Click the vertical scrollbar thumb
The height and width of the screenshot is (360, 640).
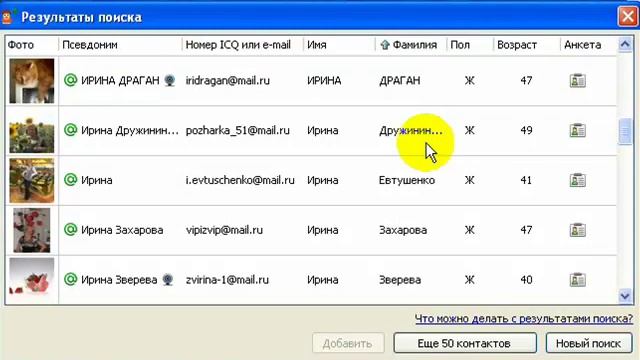[625, 131]
